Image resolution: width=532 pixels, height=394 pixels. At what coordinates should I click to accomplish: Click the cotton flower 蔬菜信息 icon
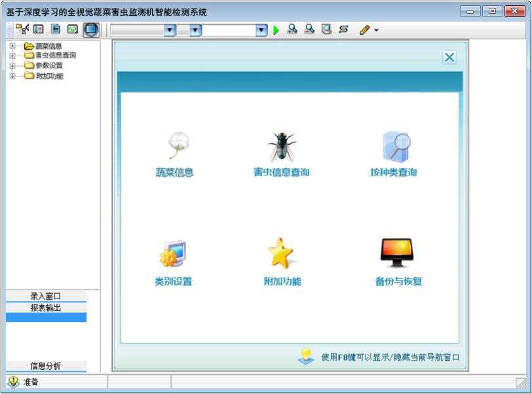[x=178, y=145]
